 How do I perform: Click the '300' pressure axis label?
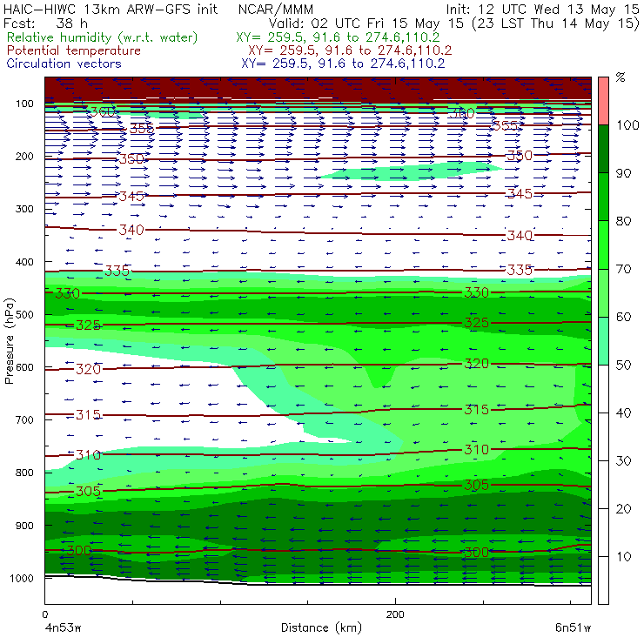click(x=24, y=209)
